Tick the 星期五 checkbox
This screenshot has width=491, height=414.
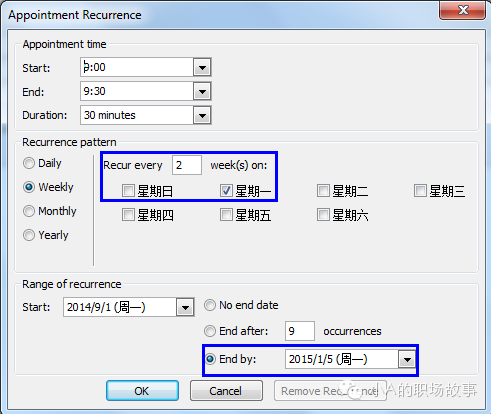226,215
